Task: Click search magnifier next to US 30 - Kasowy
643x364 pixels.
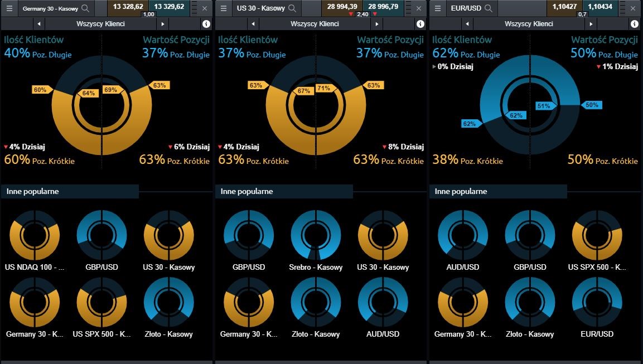Action: (292, 8)
